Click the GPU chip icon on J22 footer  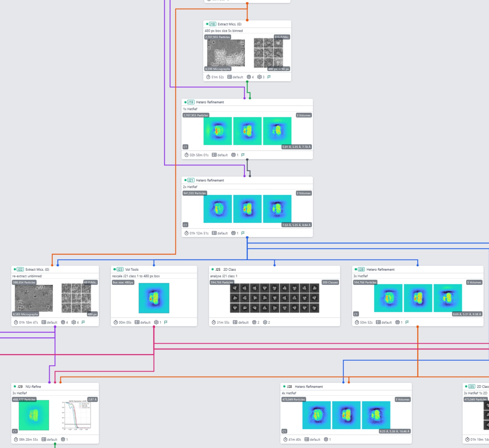[63, 322]
